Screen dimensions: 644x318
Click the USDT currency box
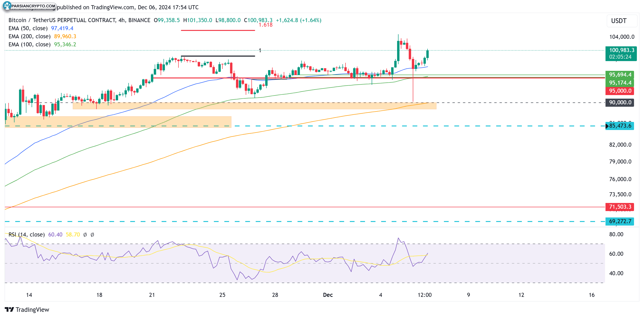pyautogui.click(x=621, y=21)
